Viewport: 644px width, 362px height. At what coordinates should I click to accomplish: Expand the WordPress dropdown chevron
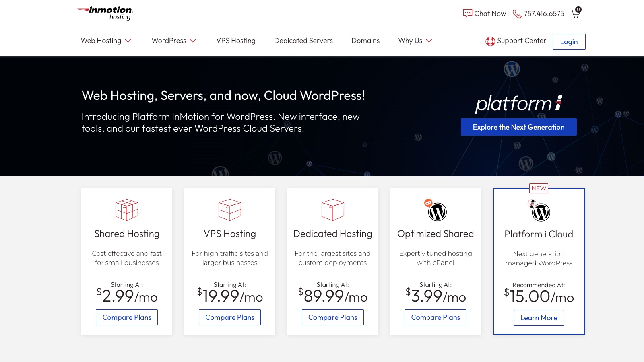click(193, 41)
